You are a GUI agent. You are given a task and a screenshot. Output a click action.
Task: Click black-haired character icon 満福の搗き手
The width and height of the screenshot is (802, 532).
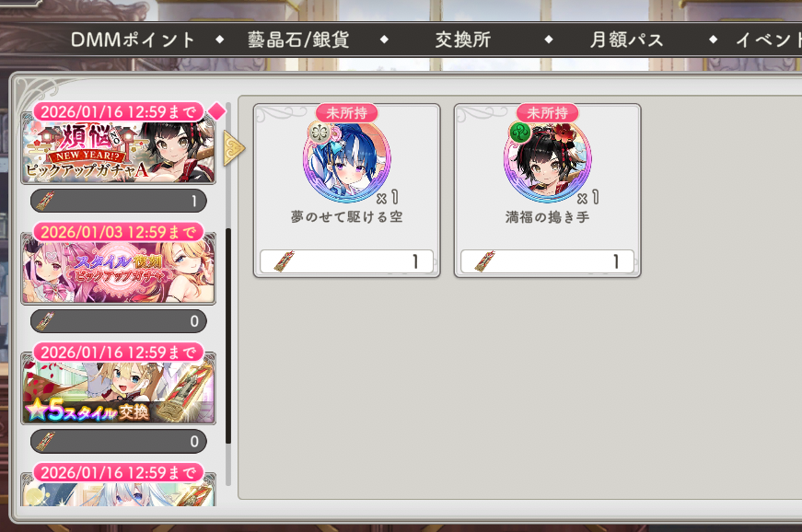[547, 159]
